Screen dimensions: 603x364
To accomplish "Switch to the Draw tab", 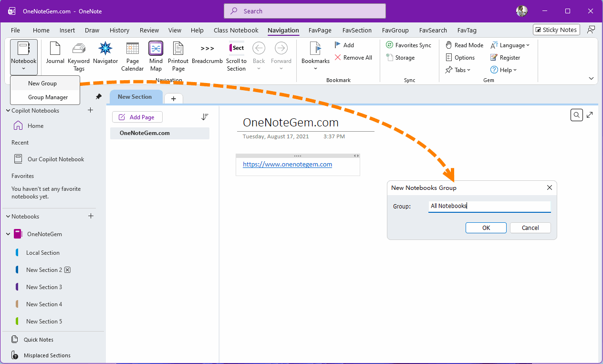I will pyautogui.click(x=92, y=30).
